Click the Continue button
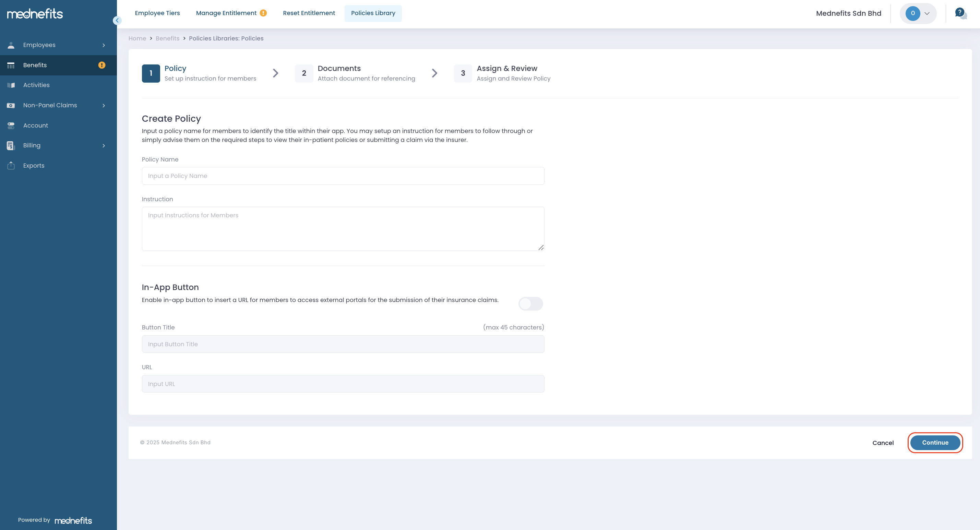Image resolution: width=980 pixels, height=530 pixels. [x=935, y=443]
